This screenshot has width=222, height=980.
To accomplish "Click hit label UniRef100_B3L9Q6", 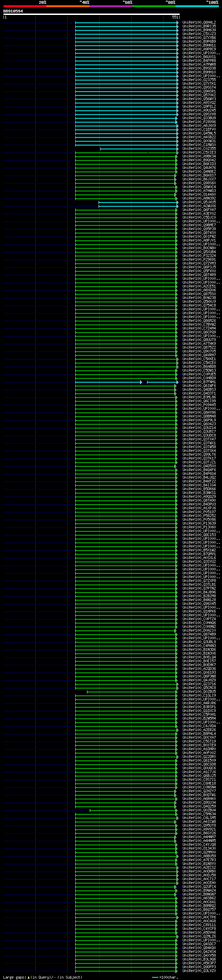I will 199,959.
